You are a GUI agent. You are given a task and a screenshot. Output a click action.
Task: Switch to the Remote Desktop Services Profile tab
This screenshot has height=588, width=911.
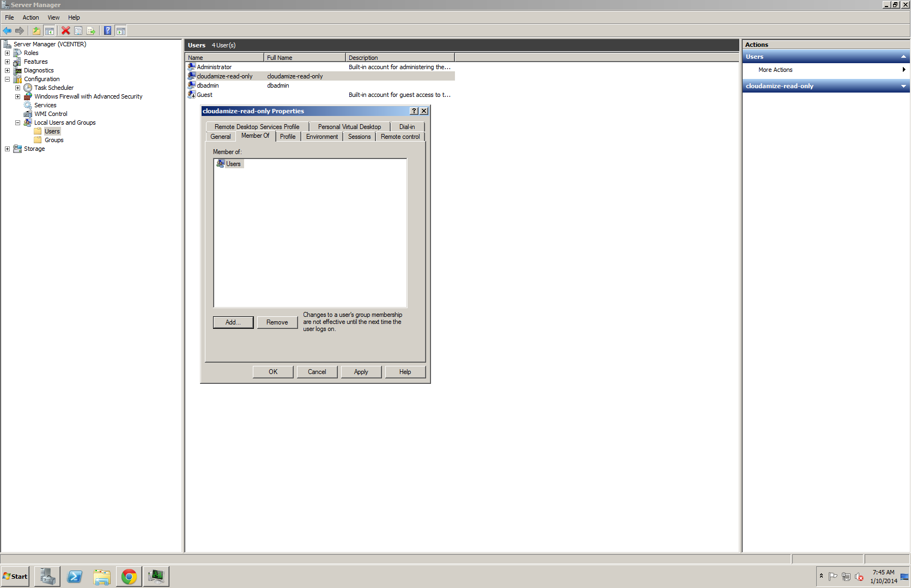[x=257, y=126]
